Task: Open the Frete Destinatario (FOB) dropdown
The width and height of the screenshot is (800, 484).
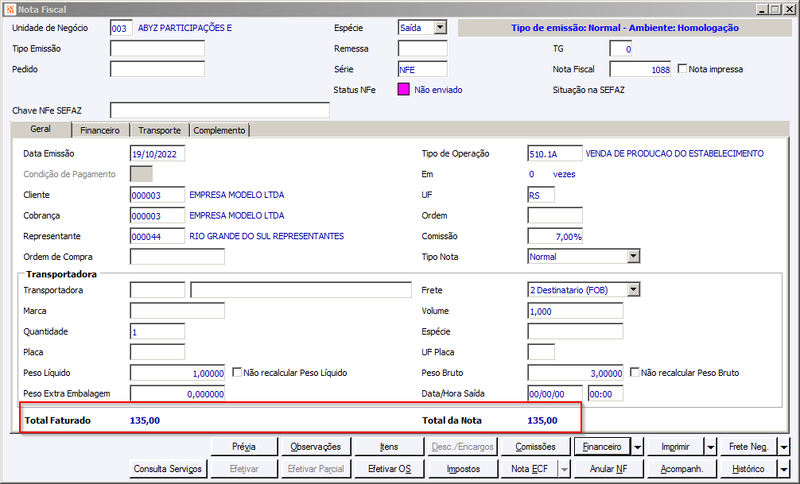Action: tap(633, 290)
